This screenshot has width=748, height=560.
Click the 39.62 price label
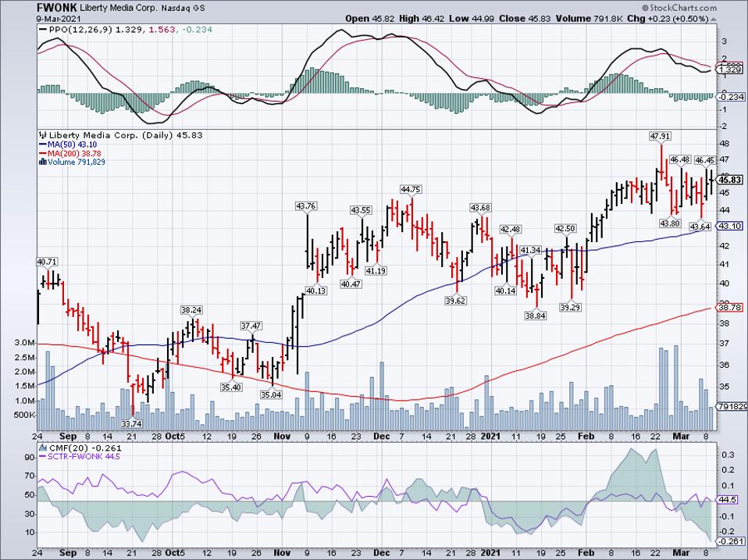(x=455, y=301)
